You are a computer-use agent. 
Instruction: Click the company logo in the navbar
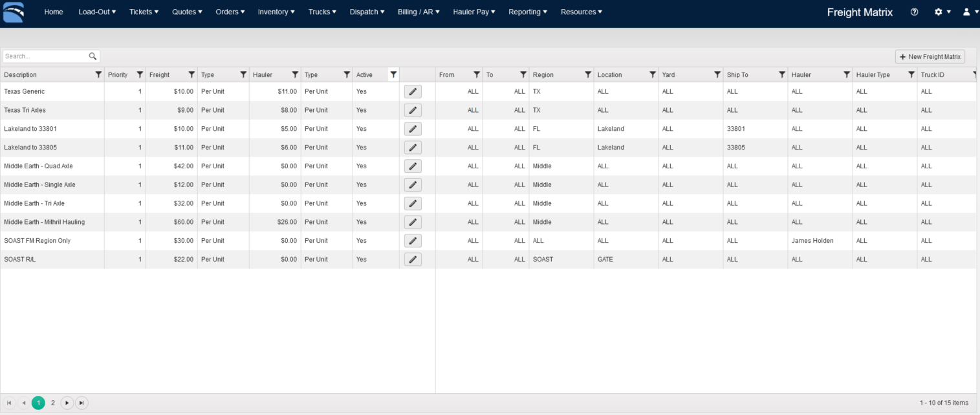[x=14, y=12]
